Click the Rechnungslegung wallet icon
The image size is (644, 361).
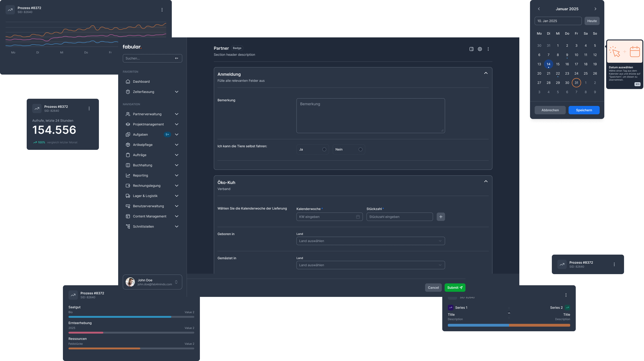(x=128, y=186)
